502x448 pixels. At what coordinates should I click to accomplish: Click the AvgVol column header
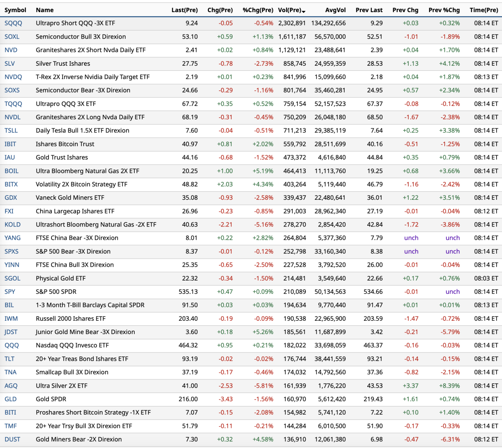[x=335, y=10]
